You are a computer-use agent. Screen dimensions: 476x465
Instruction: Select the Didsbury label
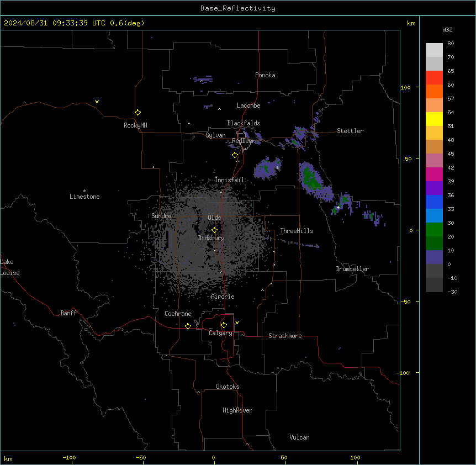211,238
